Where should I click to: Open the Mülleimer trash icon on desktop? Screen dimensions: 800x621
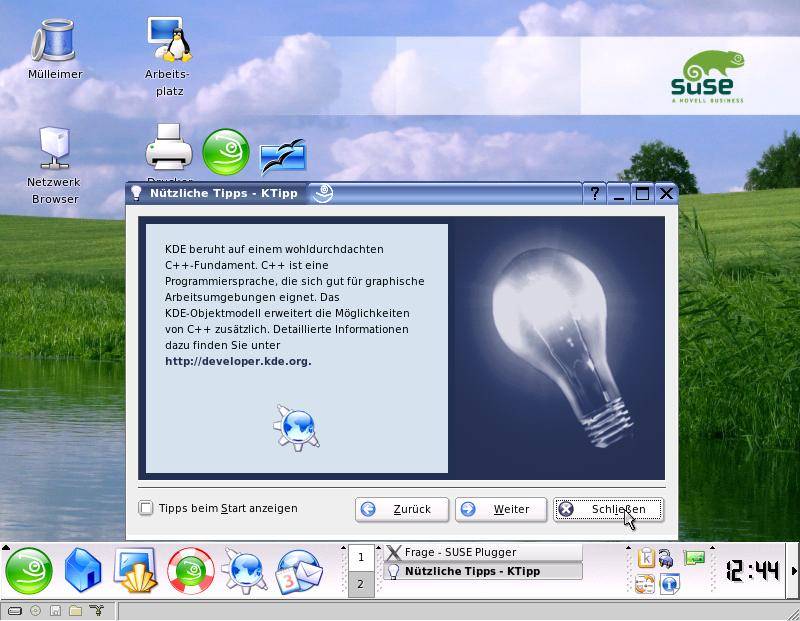click(54, 41)
